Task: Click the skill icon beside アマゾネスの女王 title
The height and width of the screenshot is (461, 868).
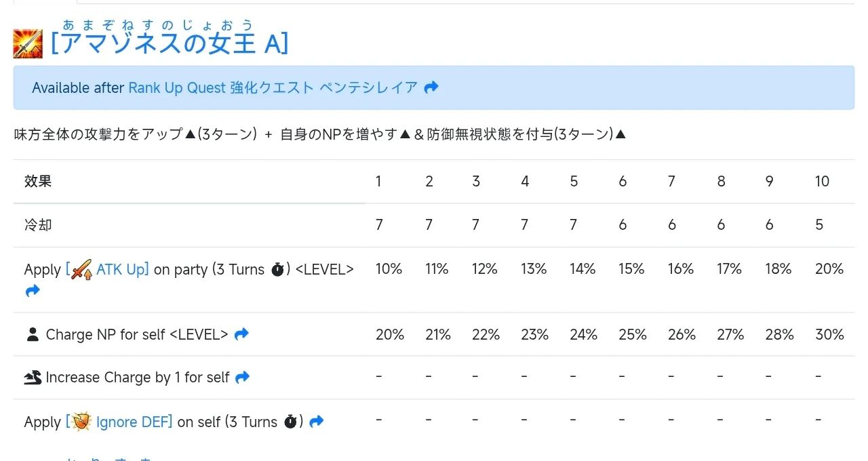Action: point(28,44)
